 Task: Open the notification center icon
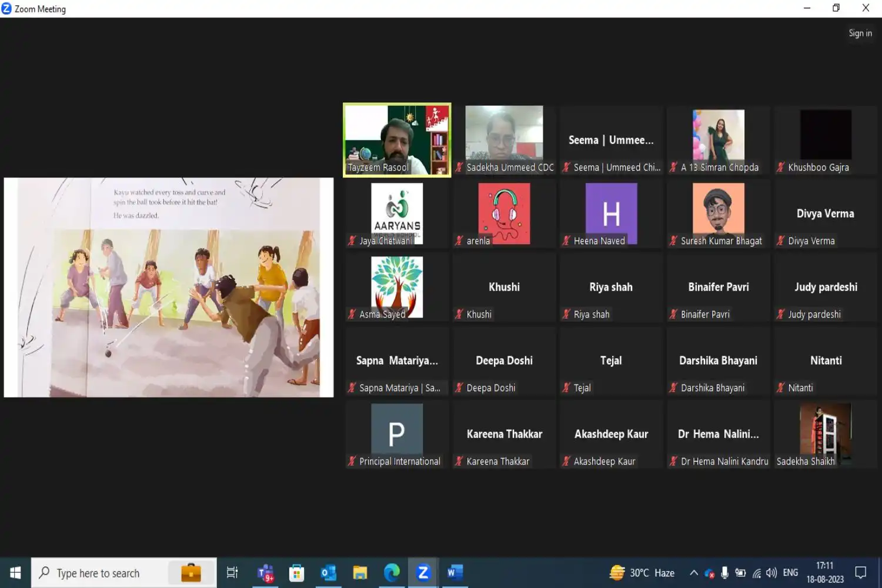[861, 573]
